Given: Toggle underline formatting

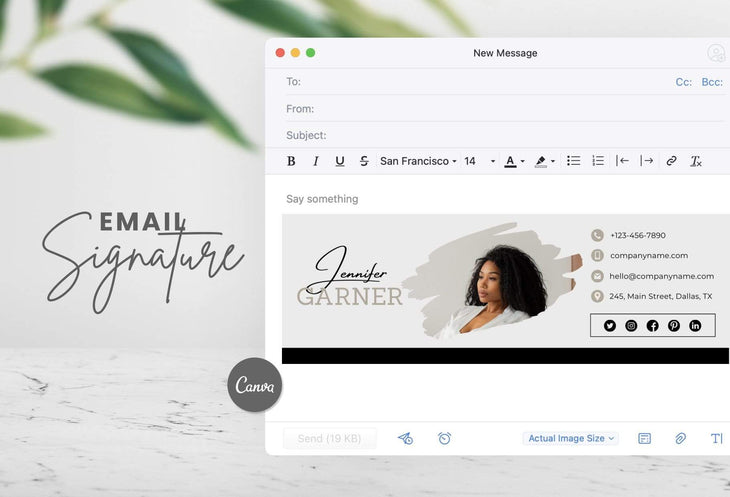Looking at the screenshot, I should (x=340, y=161).
